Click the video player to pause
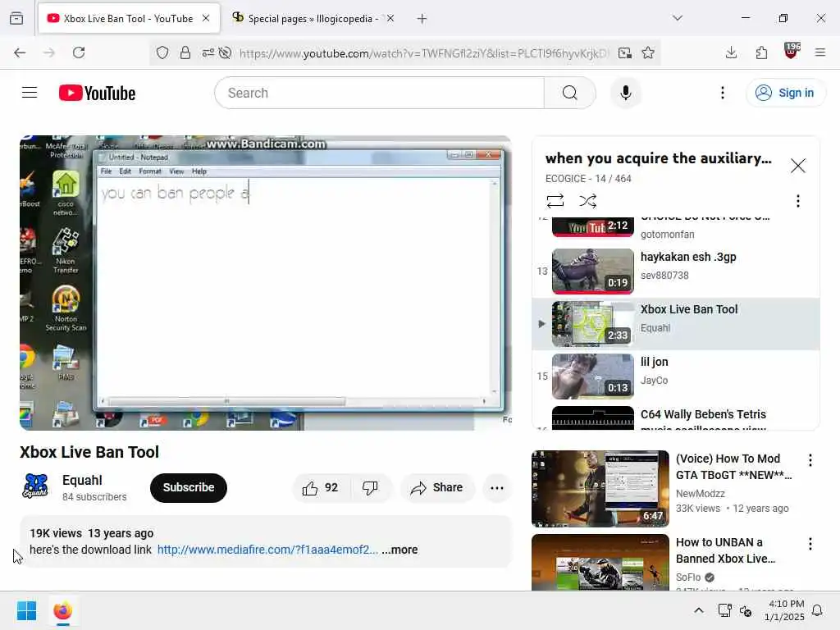 tap(266, 283)
